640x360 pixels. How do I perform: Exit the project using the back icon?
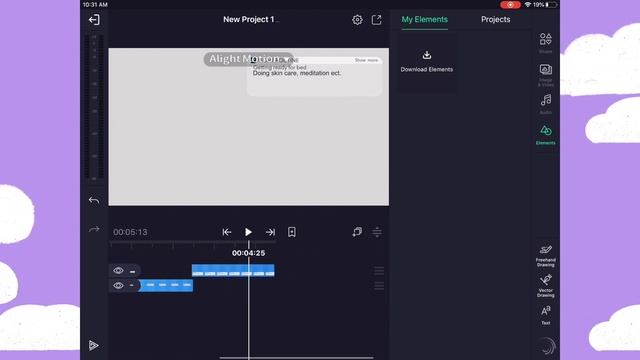94,20
